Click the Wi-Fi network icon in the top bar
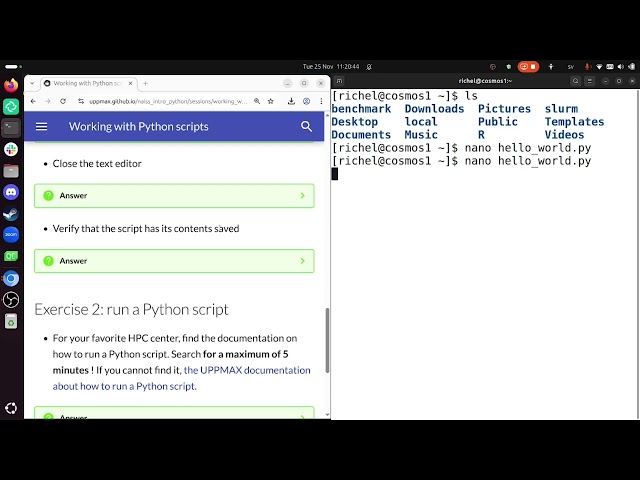Image resolution: width=640 pixels, height=480 pixels. click(x=599, y=67)
